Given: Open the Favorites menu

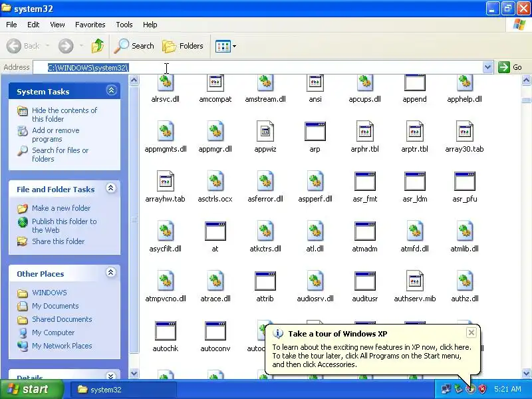Looking at the screenshot, I should click(90, 25).
